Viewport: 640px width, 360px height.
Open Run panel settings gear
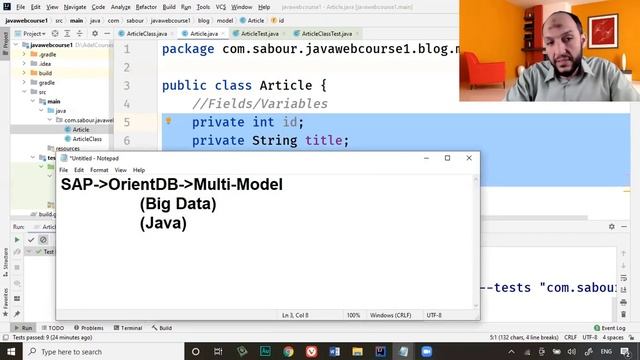[611, 227]
